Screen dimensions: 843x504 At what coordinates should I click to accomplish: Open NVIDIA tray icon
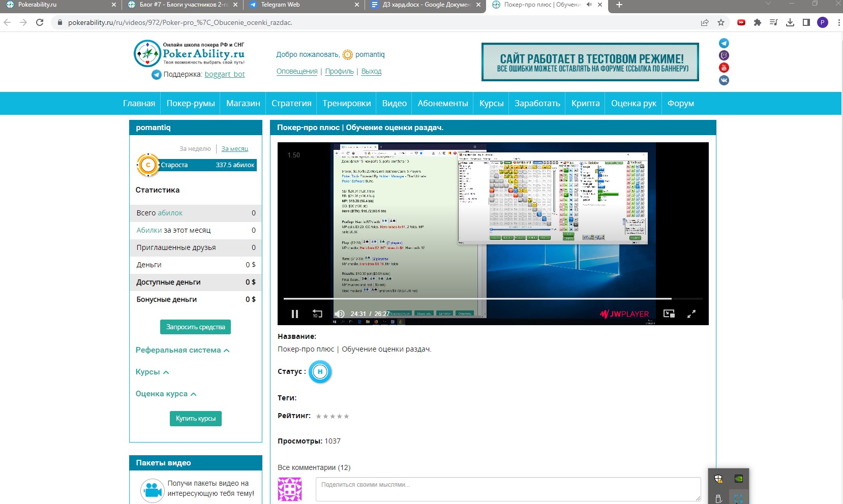click(x=739, y=479)
